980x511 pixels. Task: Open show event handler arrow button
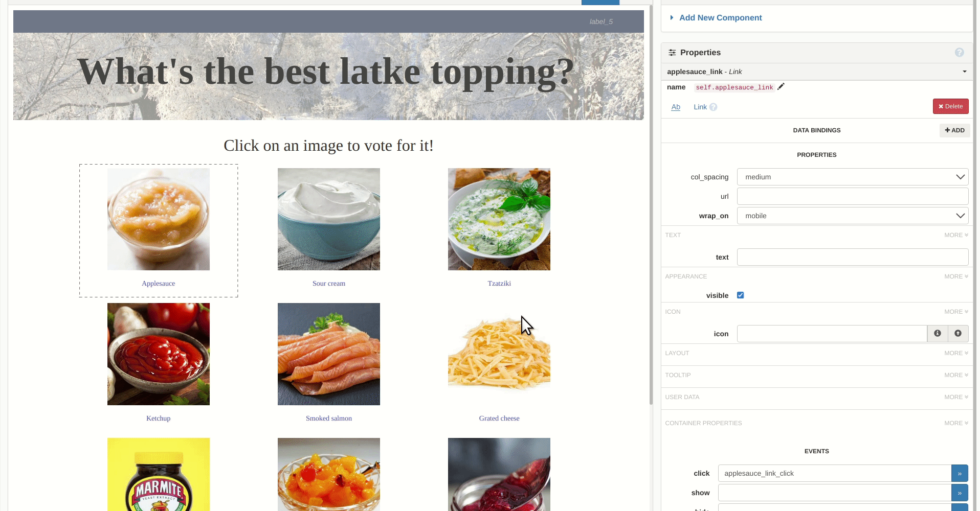(960, 493)
